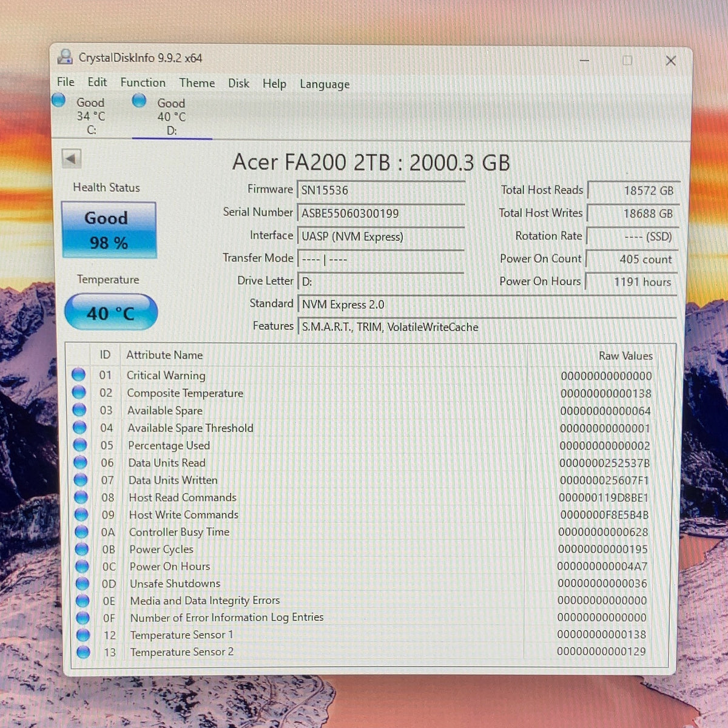Open the Disk menu
The width and height of the screenshot is (728, 728).
(238, 83)
